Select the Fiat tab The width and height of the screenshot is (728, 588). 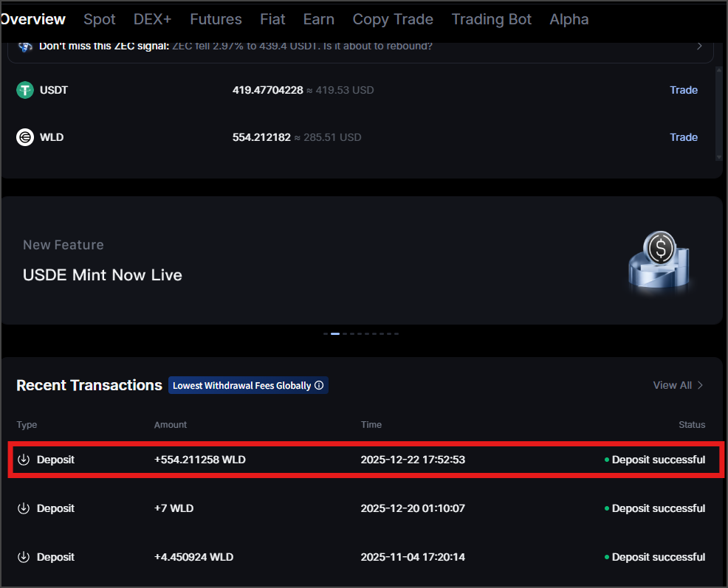272,19
